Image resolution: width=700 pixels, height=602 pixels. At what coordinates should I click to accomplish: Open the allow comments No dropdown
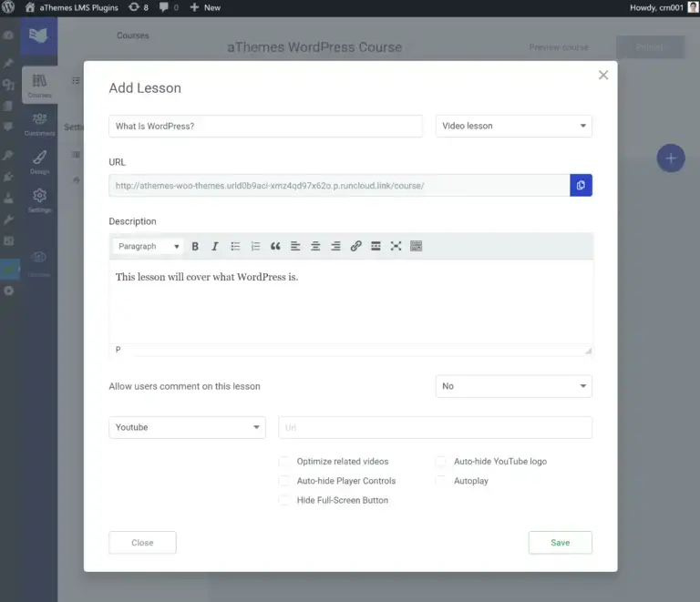click(514, 386)
